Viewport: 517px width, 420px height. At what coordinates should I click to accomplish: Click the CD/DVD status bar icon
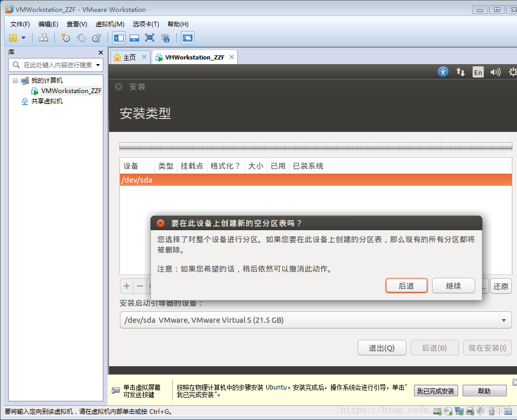point(448,411)
